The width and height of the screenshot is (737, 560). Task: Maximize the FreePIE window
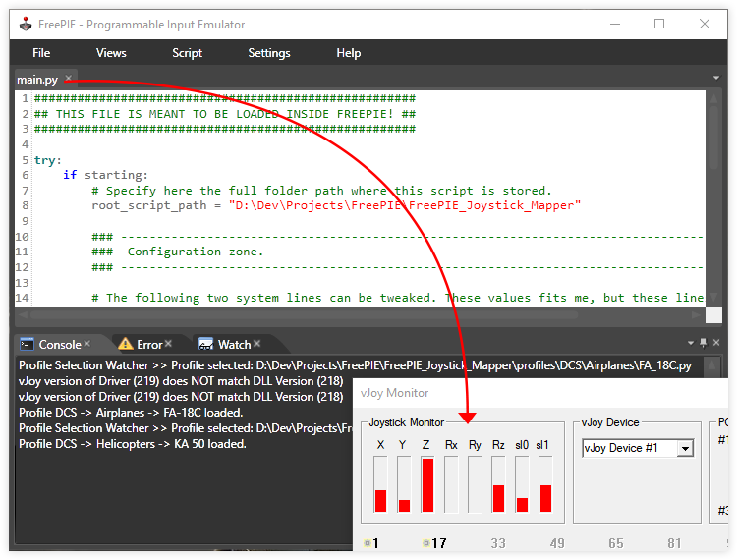click(659, 24)
